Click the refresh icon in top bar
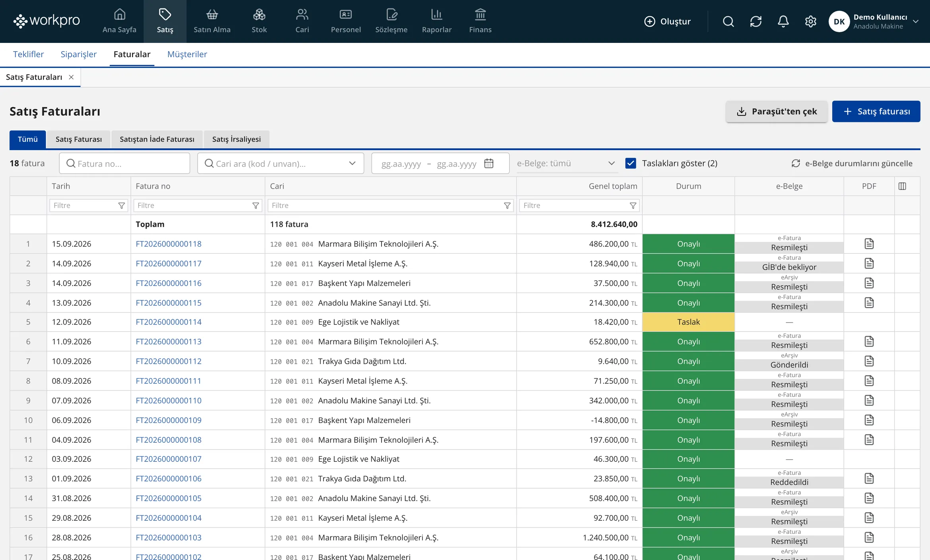 [x=756, y=21]
